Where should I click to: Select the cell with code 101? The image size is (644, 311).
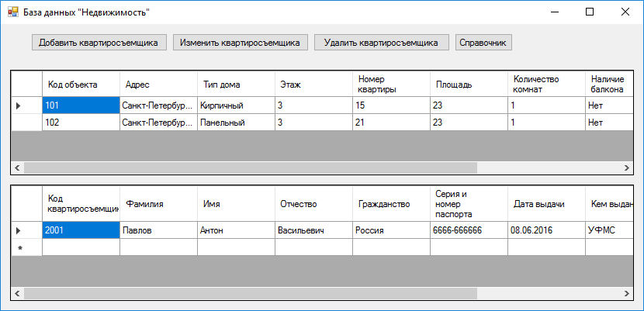[81, 105]
